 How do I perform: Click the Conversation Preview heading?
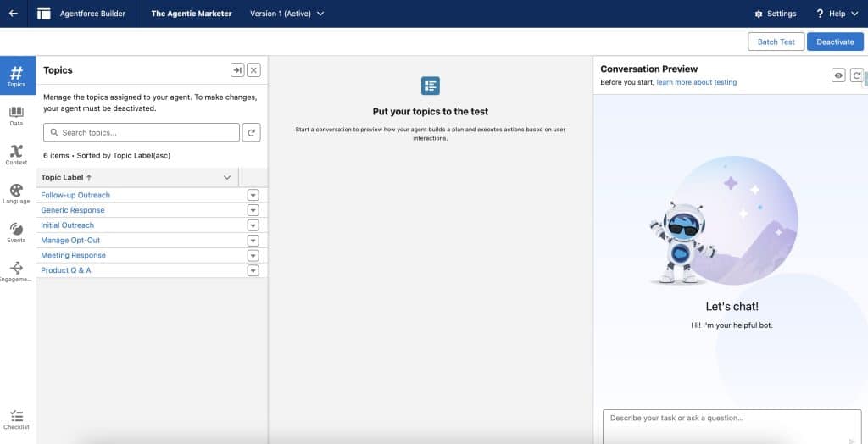648,69
